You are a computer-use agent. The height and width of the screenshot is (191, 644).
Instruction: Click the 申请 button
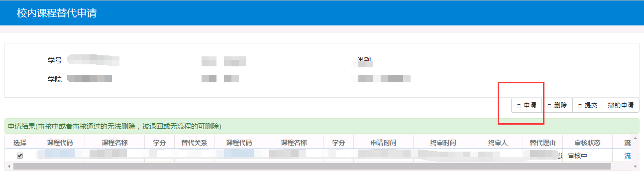[527, 105]
